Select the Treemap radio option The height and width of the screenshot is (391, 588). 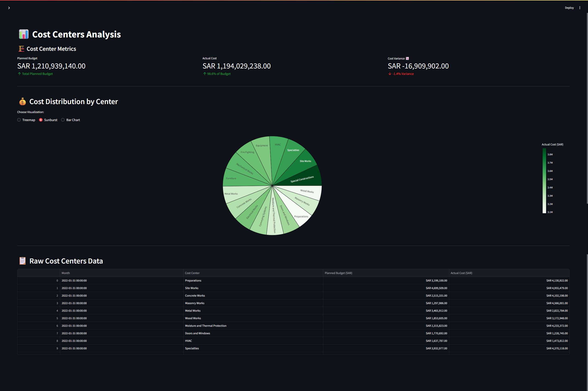click(26, 120)
